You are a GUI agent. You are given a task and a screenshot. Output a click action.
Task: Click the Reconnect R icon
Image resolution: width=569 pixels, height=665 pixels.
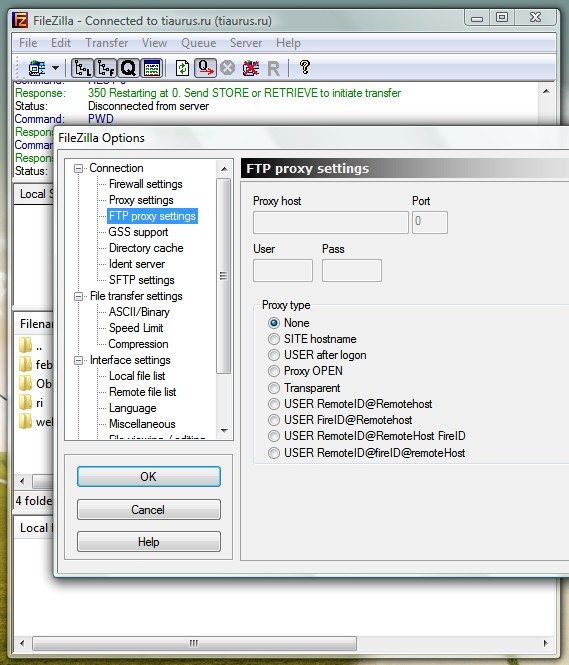tap(273, 68)
